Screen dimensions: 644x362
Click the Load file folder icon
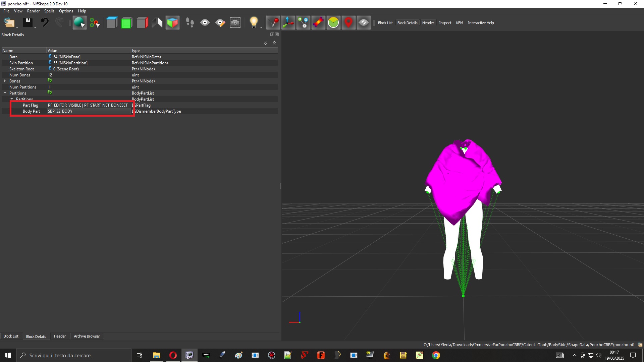click(x=9, y=23)
